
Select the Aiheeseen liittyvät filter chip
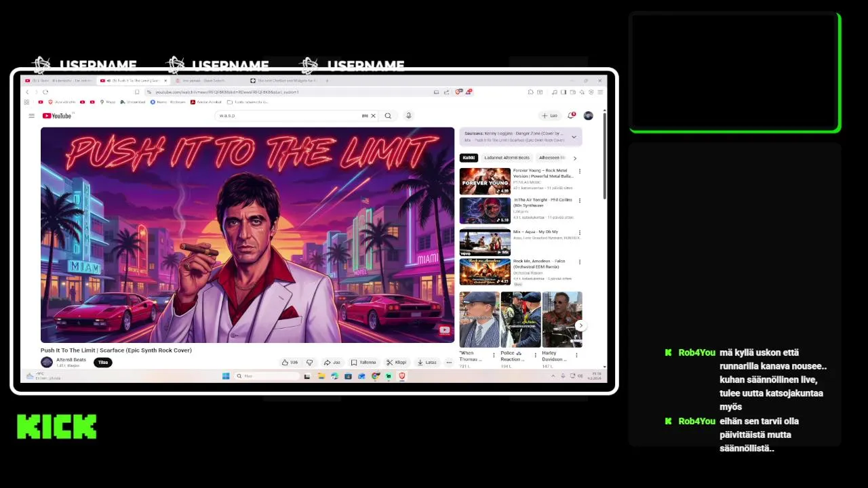551,158
